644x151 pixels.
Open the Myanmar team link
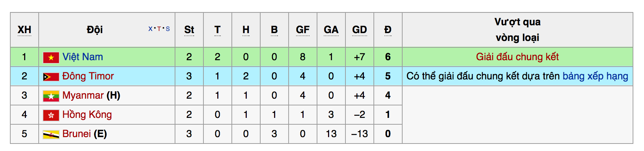(x=83, y=95)
